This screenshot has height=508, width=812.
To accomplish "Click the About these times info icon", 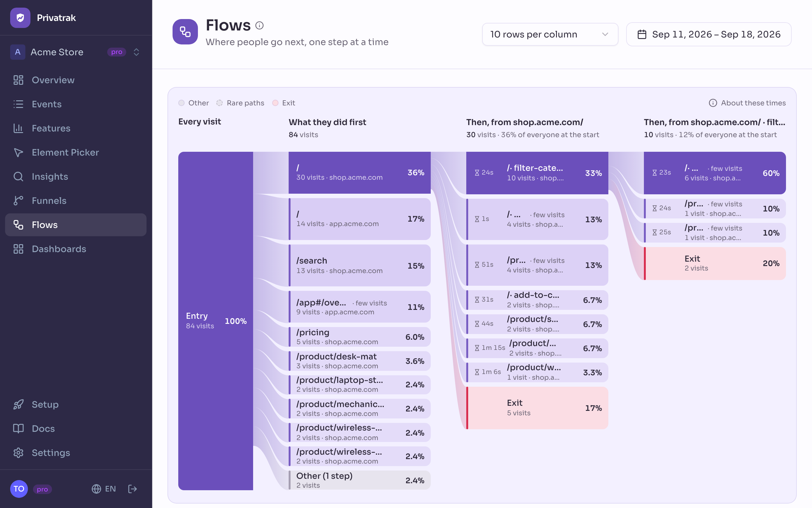I will point(713,103).
